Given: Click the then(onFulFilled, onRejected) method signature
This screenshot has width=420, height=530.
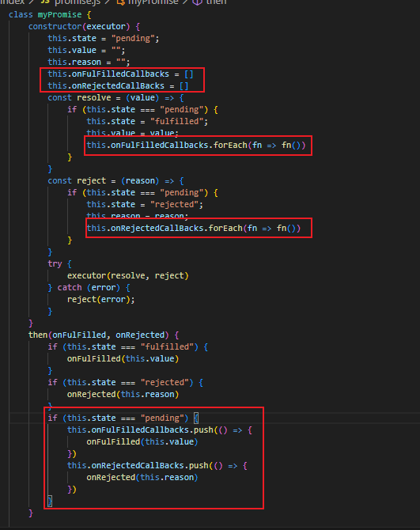Looking at the screenshot, I should 104,335.
